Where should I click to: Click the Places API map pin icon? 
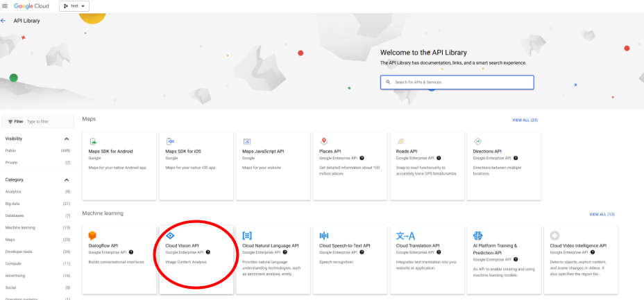[x=324, y=141]
